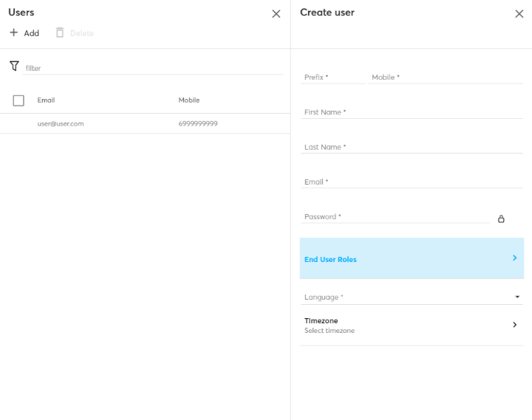This screenshot has width=532, height=420.
Task: Sort by the Mobile column header
Action: click(x=188, y=100)
